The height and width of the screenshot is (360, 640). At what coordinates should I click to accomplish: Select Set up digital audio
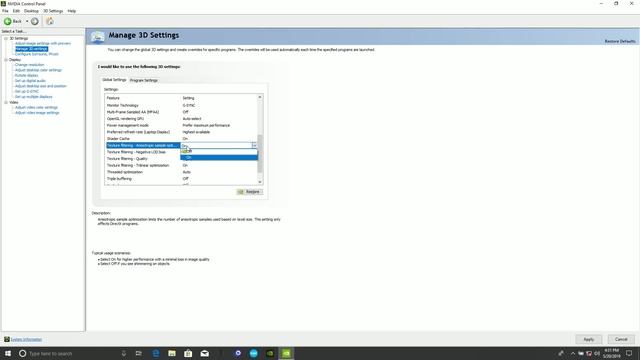[x=30, y=81]
